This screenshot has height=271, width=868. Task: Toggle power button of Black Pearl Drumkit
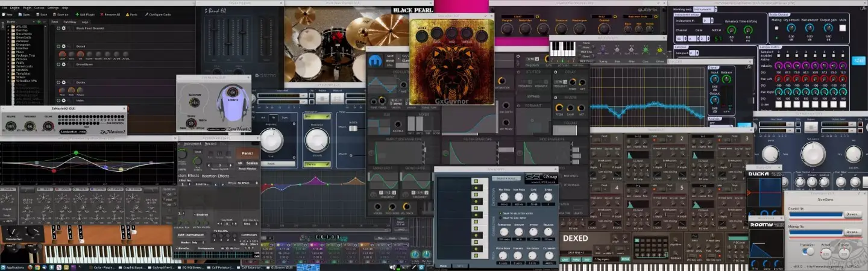58,28
